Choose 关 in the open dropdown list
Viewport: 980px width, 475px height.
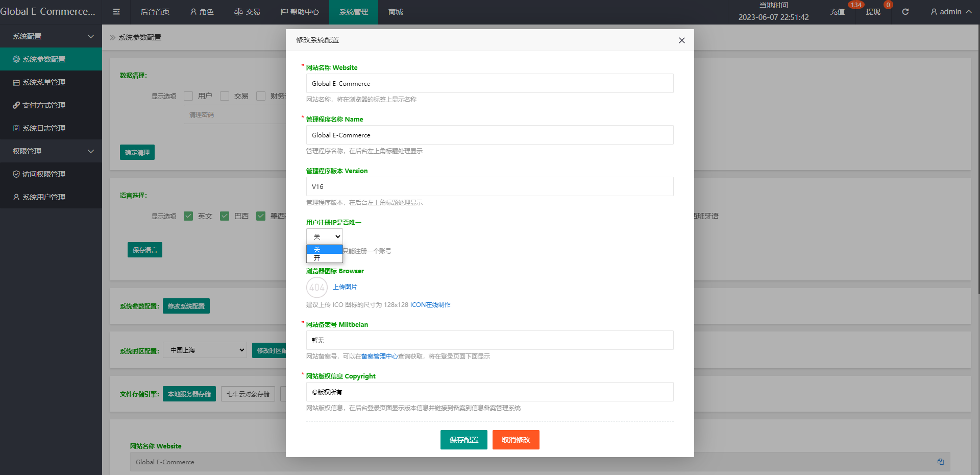click(x=325, y=249)
